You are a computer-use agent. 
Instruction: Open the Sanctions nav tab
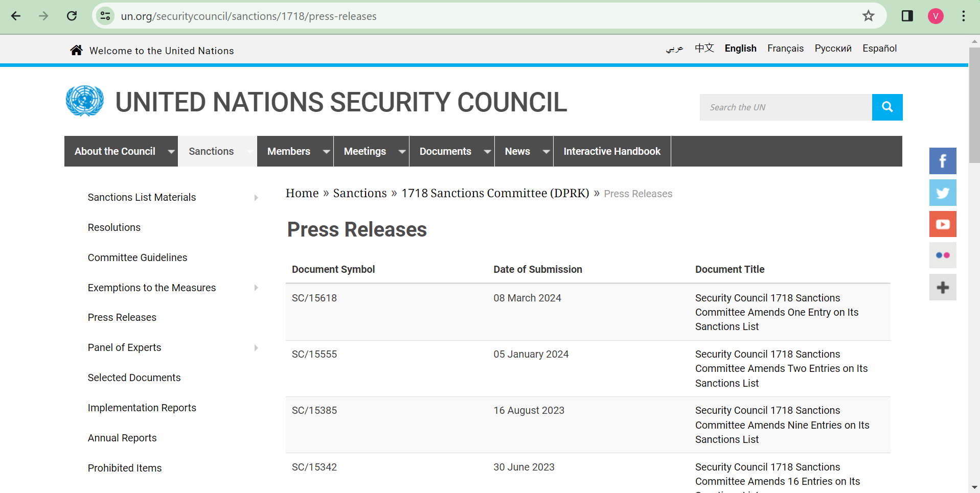pyautogui.click(x=211, y=151)
